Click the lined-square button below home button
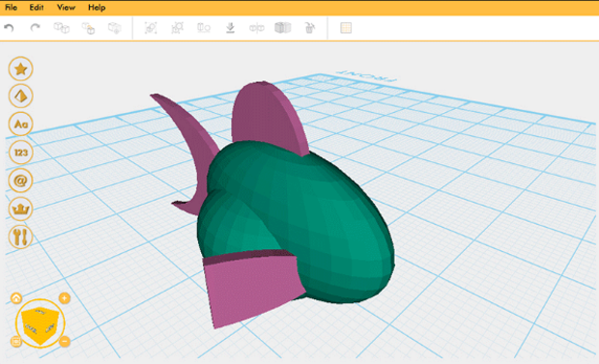599x364 pixels. pos(16,341)
